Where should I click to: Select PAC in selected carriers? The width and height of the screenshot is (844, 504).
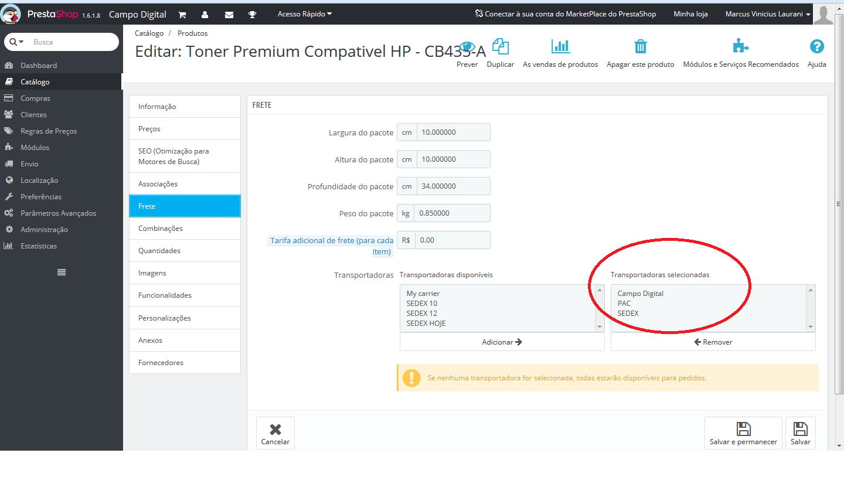(x=624, y=304)
